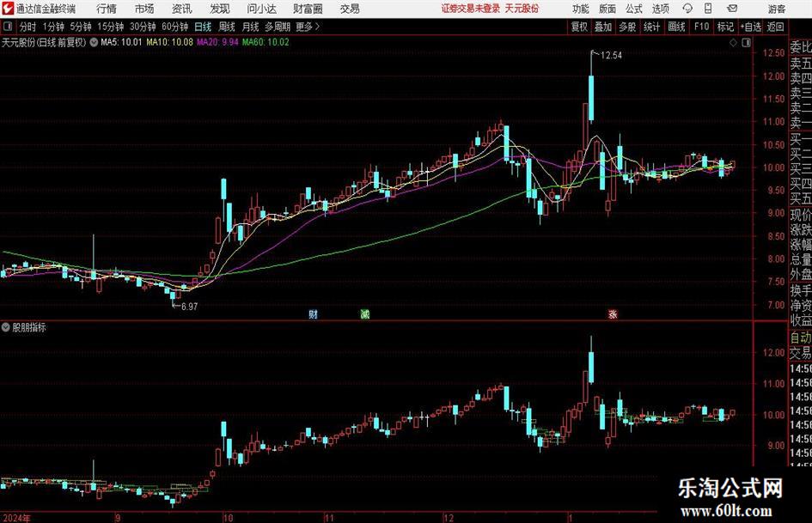The image size is (812, 523).
Task: Select the 多周期 multi-period tab
Action: click(277, 27)
